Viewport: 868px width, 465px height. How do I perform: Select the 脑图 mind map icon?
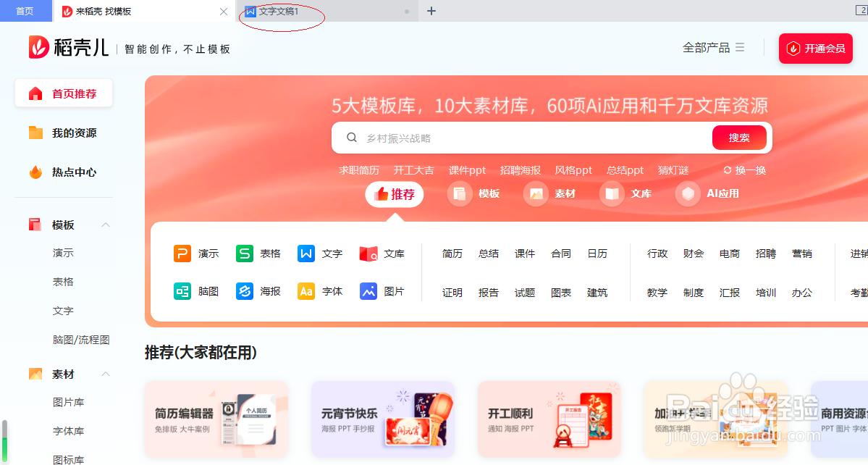182,293
